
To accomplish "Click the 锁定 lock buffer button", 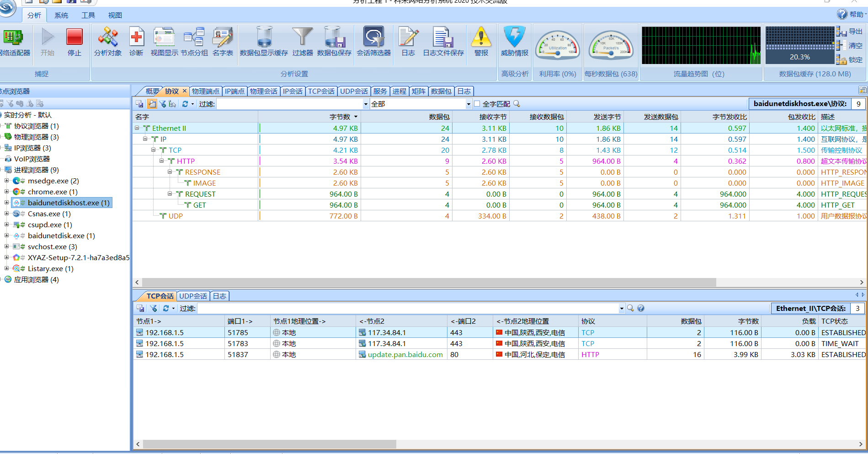I will pyautogui.click(x=850, y=60).
